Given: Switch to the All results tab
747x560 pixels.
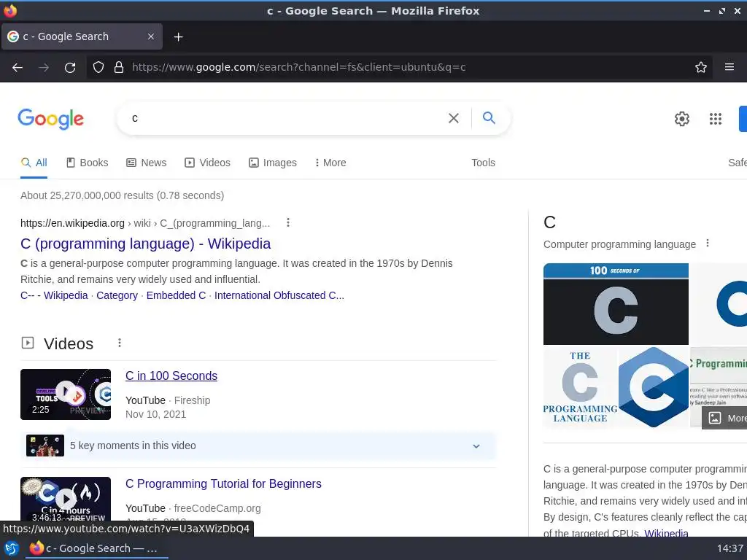Looking at the screenshot, I should pyautogui.click(x=34, y=163).
